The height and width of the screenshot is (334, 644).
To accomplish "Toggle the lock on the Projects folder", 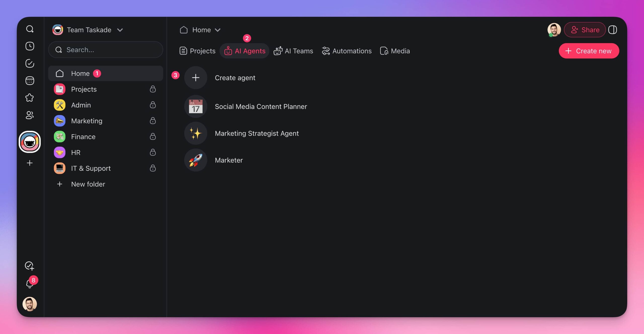I will tap(153, 89).
